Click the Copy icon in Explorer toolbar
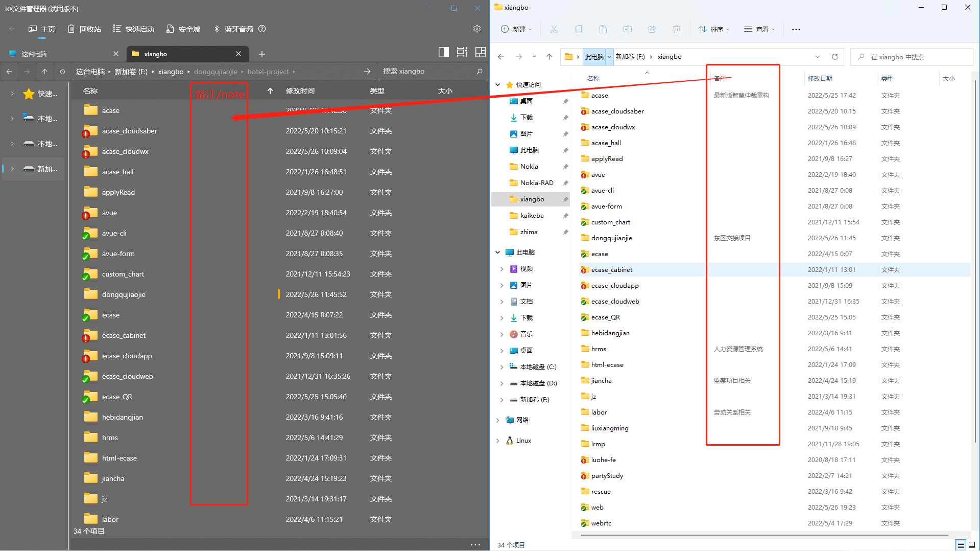Image resolution: width=980 pixels, height=551 pixels. tap(579, 29)
